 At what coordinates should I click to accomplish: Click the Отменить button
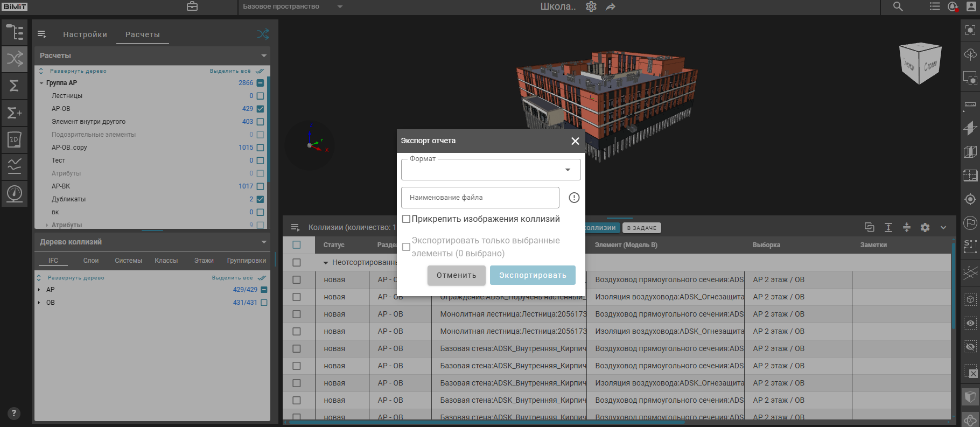point(456,275)
